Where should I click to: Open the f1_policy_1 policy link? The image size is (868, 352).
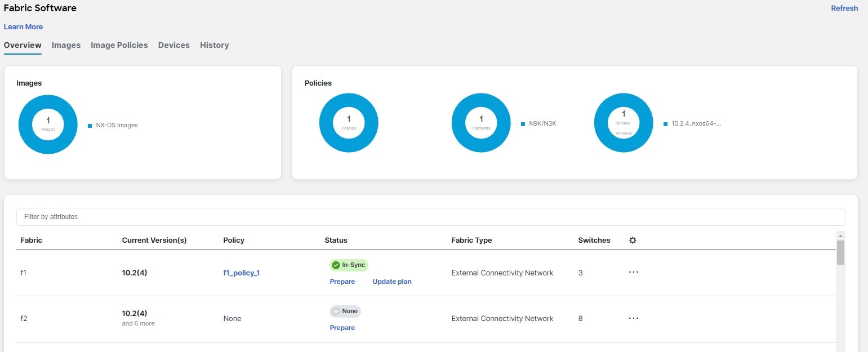tap(242, 273)
